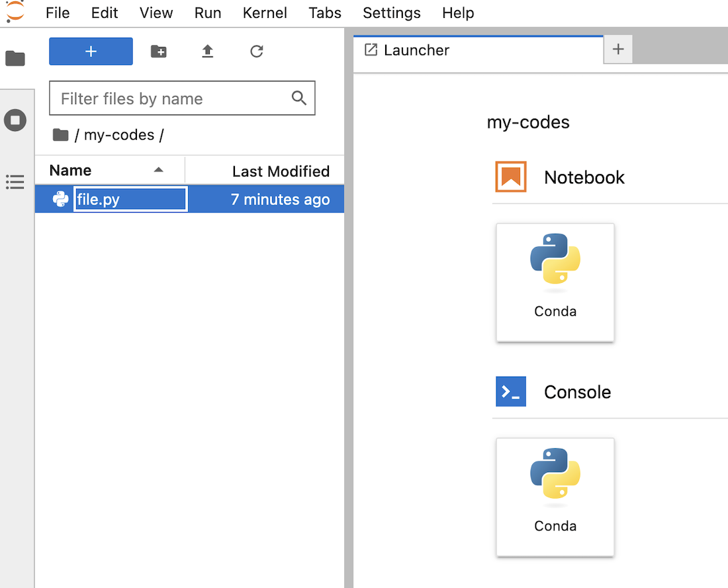Open the Run menu
This screenshot has height=588, width=728.
pyautogui.click(x=208, y=13)
